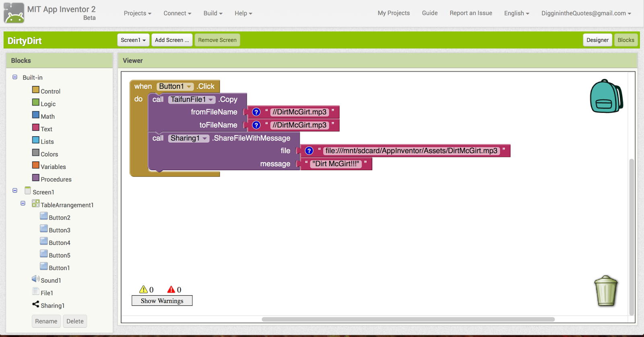Click the File1 component icon
This screenshot has height=337, width=644.
(36, 292)
